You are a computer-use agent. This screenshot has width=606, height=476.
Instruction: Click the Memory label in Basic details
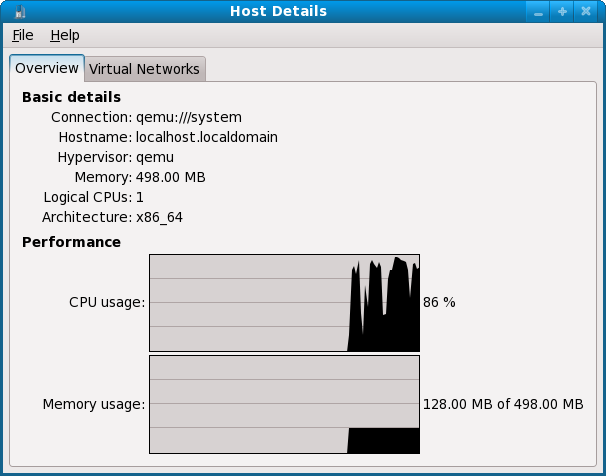point(103,177)
